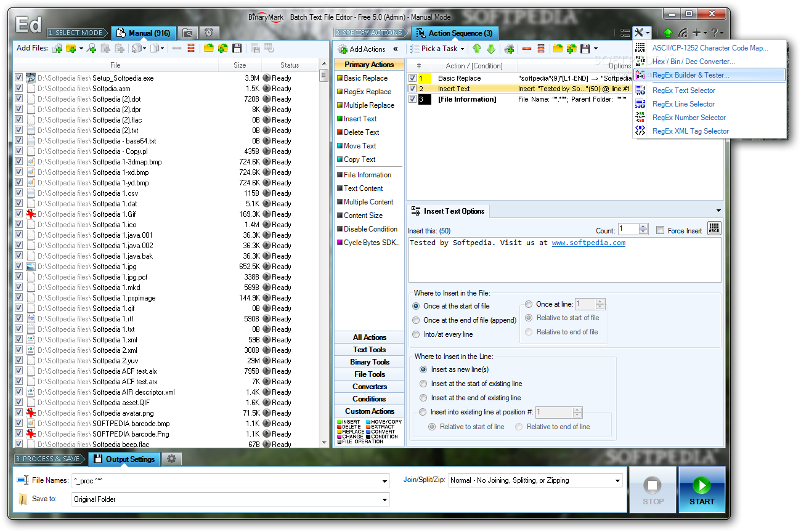Click the add folder icon in file toolbar

coord(71,48)
